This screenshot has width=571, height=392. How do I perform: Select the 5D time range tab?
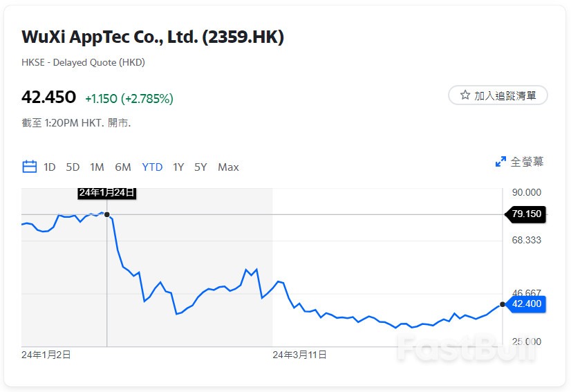(73, 167)
